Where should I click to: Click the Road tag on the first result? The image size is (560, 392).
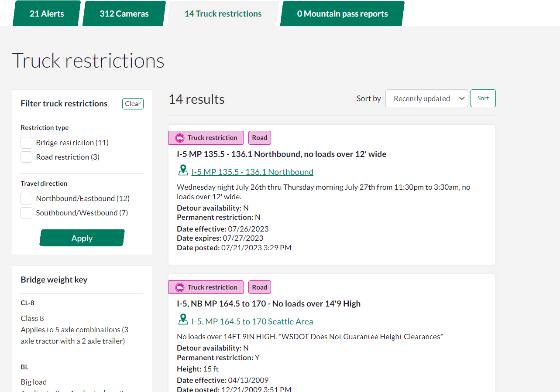pyautogui.click(x=259, y=138)
